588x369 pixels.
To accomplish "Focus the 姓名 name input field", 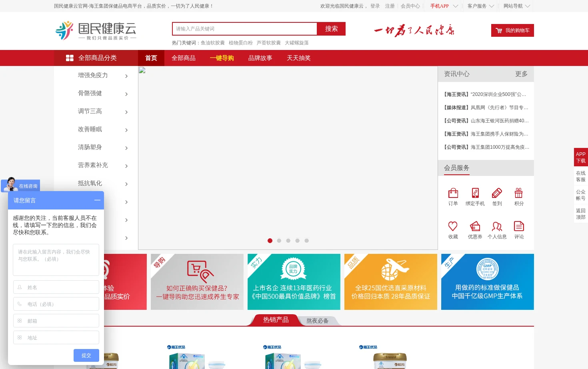I will pyautogui.click(x=56, y=287).
